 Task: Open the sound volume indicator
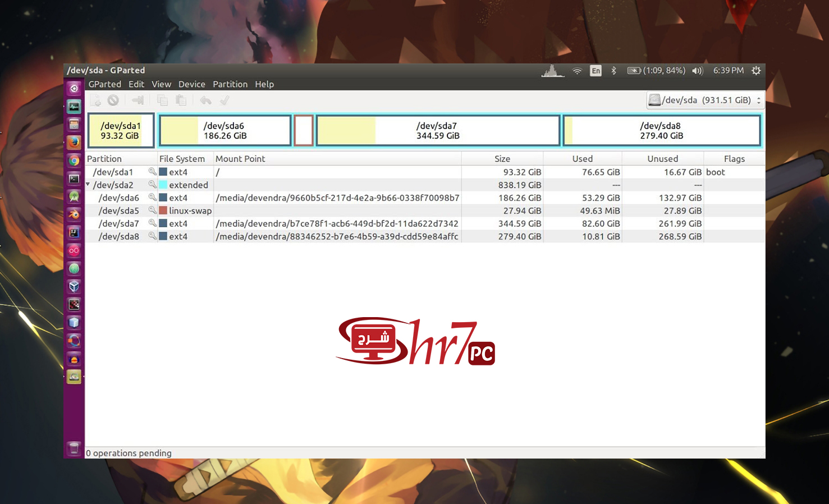pyautogui.click(x=697, y=71)
